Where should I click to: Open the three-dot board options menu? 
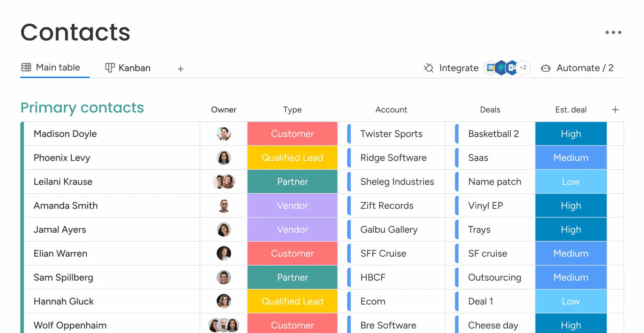point(613,33)
